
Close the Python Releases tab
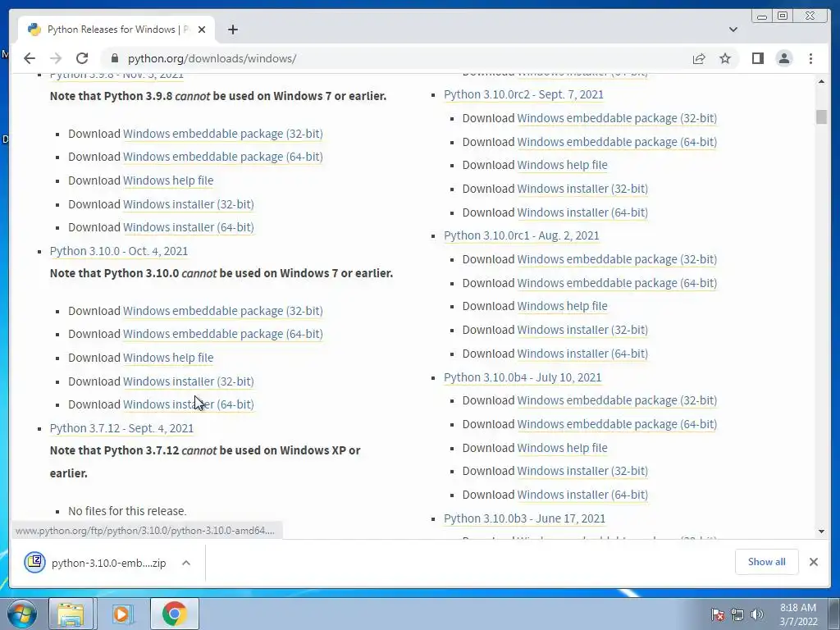tap(202, 30)
